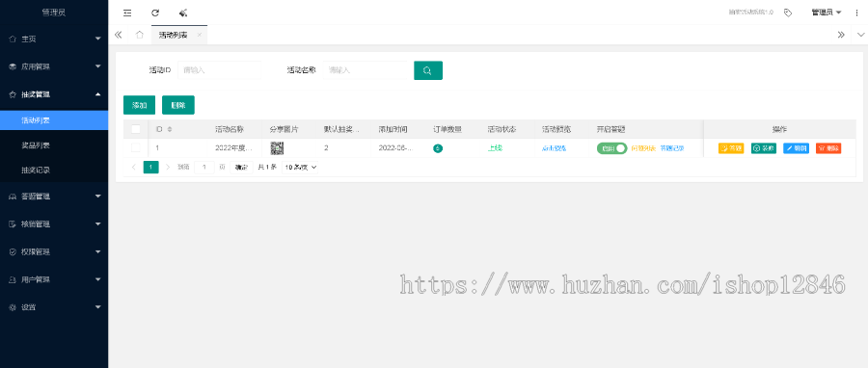Open the 10条/页 page size dropdown

click(301, 167)
